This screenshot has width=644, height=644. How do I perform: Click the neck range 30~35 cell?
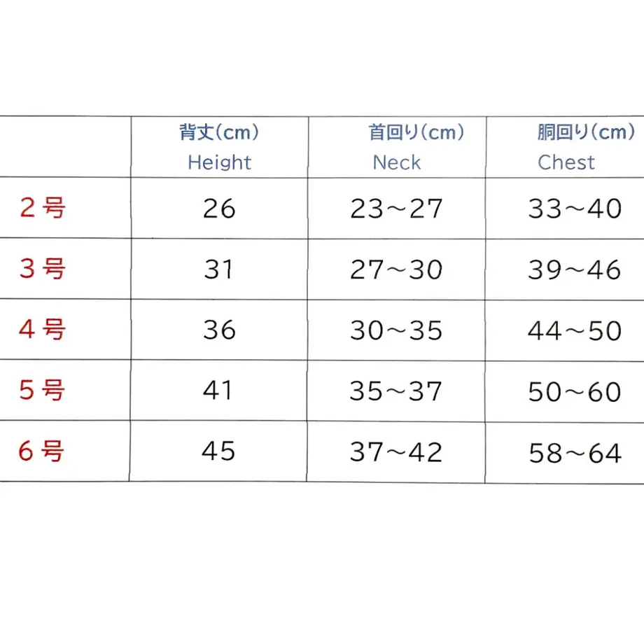[x=396, y=330]
